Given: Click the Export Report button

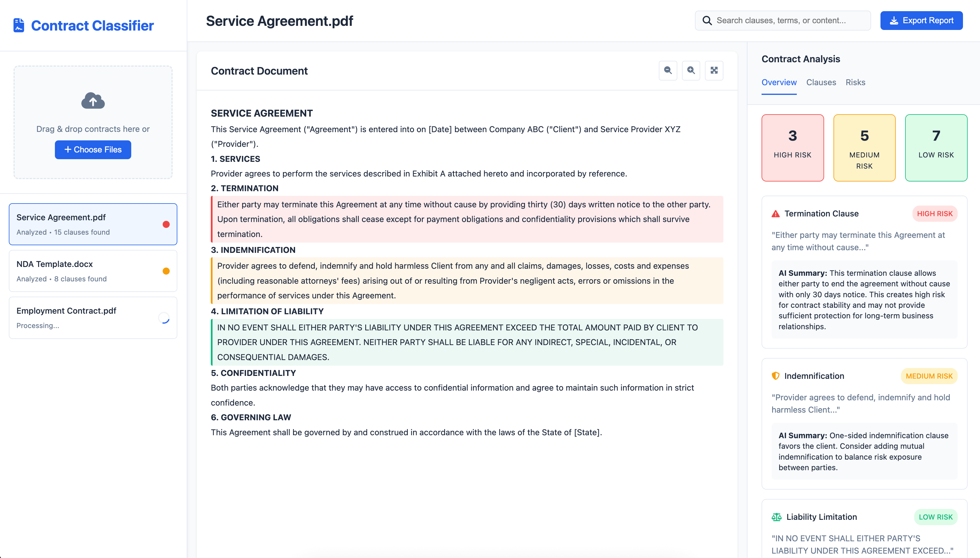Looking at the screenshot, I should pyautogui.click(x=921, y=20).
